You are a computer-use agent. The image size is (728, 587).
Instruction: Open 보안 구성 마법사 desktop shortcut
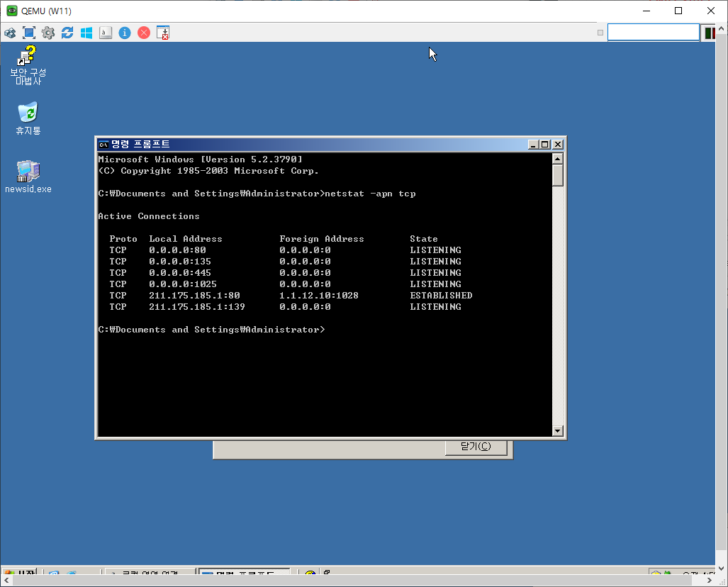coord(28,65)
